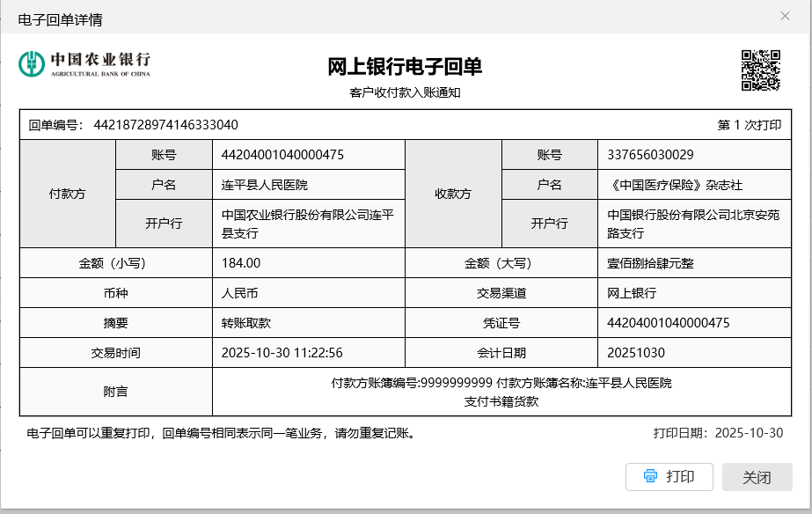Image resolution: width=812 pixels, height=514 pixels.
Task: Click the 支付书籍货款 remark text
Action: pos(501,401)
